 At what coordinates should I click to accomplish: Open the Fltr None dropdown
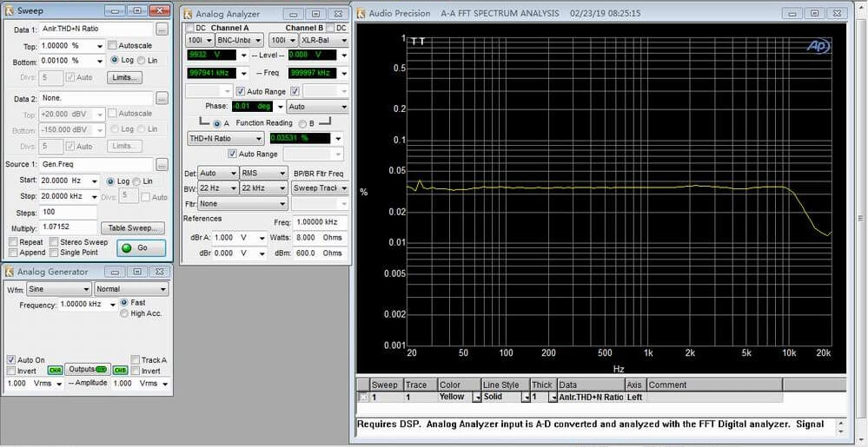243,204
